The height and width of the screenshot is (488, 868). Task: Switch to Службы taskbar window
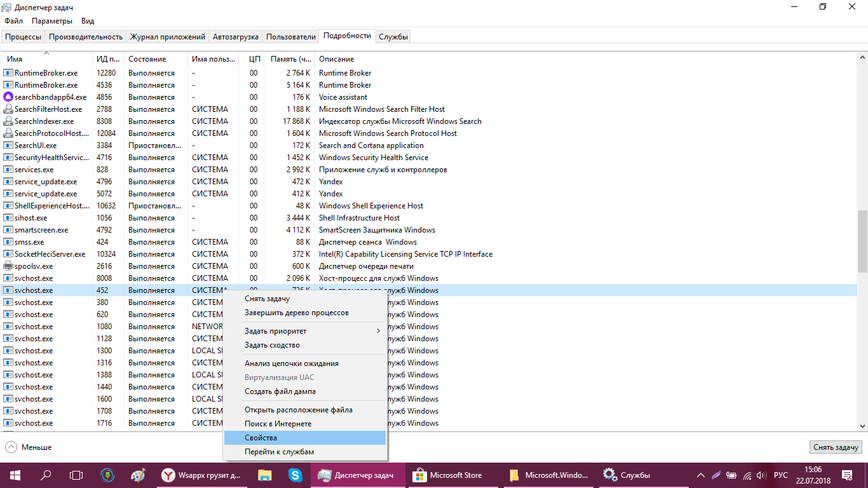[x=644, y=475]
